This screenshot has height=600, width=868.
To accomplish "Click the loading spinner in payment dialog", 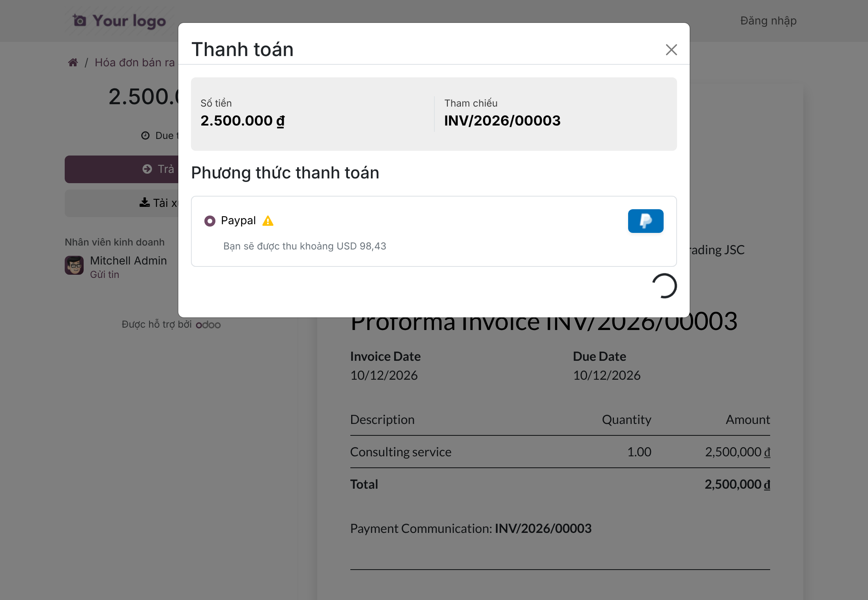I will [664, 286].
